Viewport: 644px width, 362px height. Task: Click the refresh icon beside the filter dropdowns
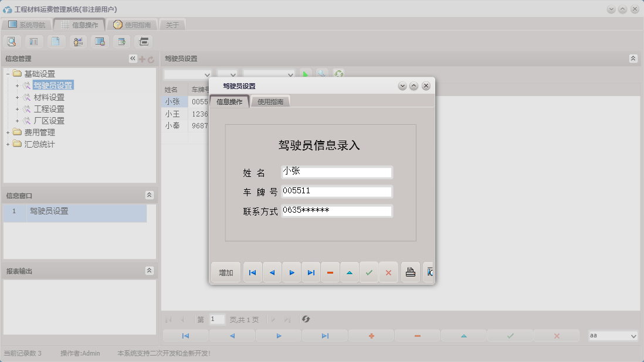338,74
